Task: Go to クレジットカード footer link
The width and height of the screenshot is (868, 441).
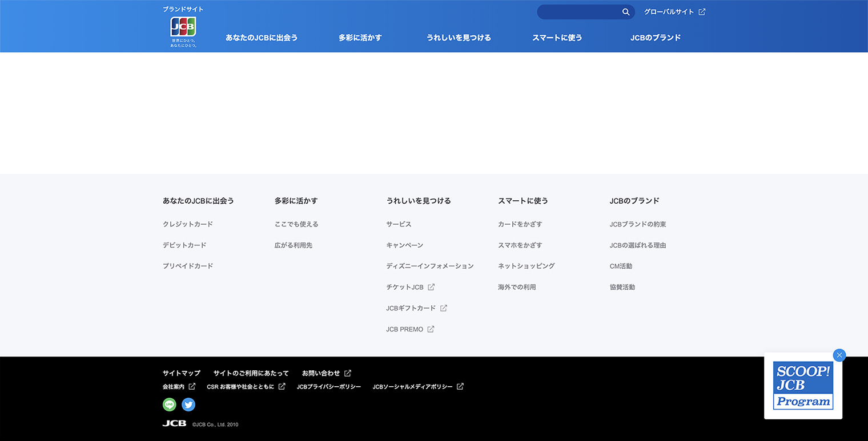Action: click(x=188, y=224)
